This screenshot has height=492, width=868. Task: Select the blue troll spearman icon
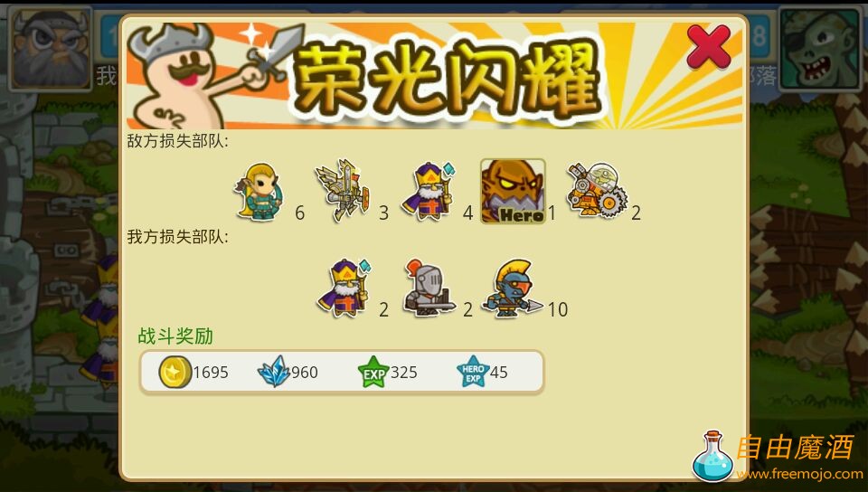click(x=512, y=289)
